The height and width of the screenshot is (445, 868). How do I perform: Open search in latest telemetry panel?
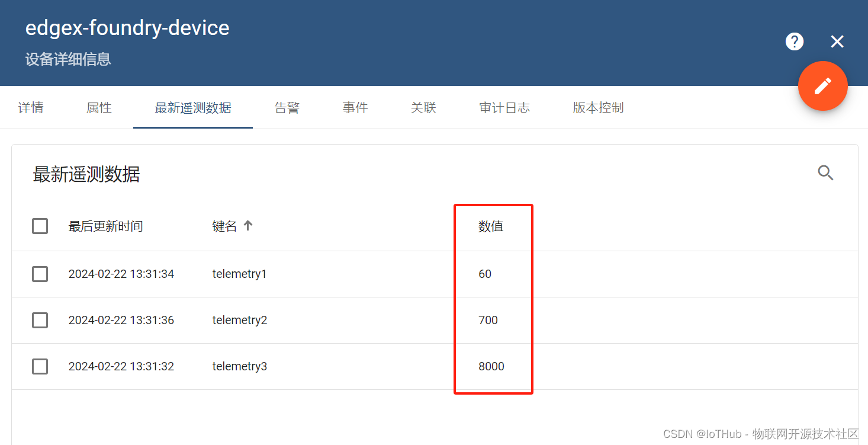pos(825,173)
